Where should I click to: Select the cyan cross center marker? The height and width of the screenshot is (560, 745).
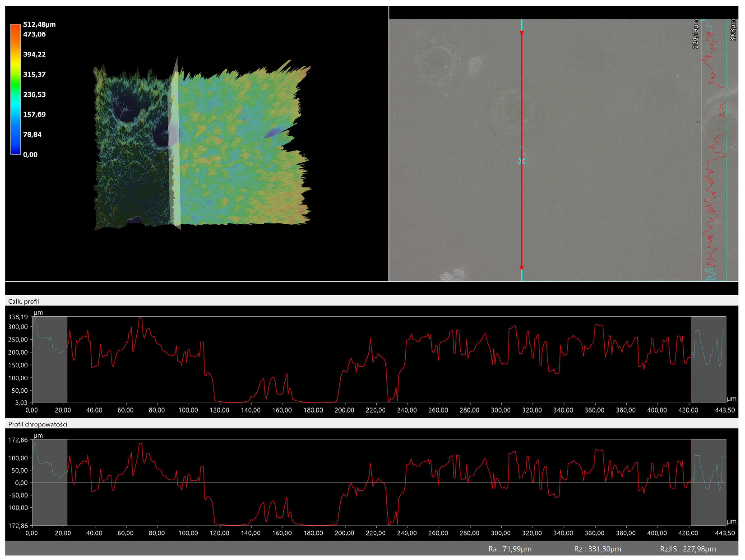(x=522, y=161)
